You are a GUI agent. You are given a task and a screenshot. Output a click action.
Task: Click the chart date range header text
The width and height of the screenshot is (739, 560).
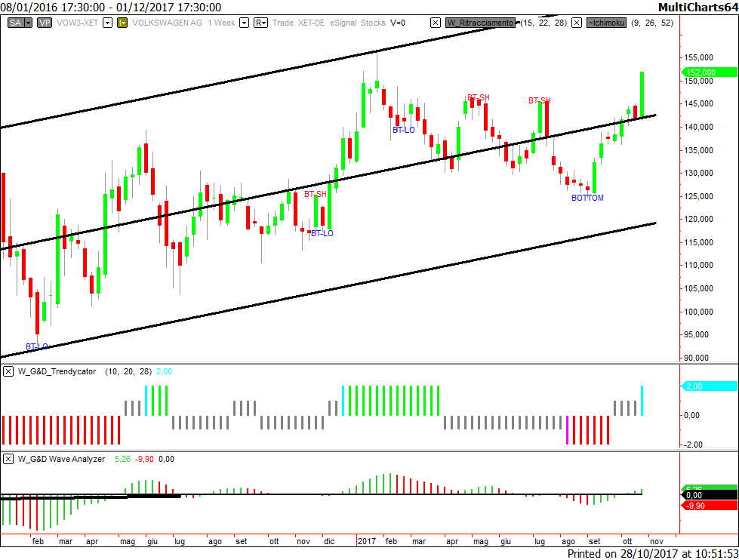pyautogui.click(x=111, y=7)
